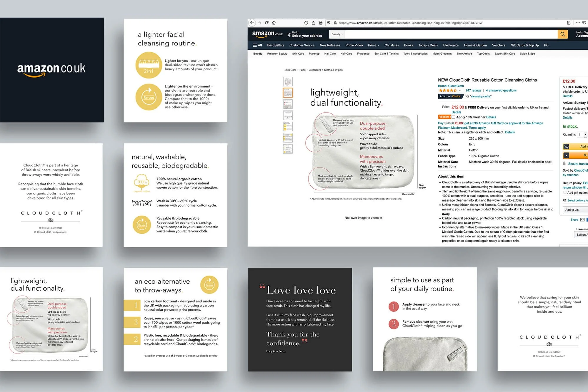Open the All hamburger menu
588x392 pixels.
[257, 45]
